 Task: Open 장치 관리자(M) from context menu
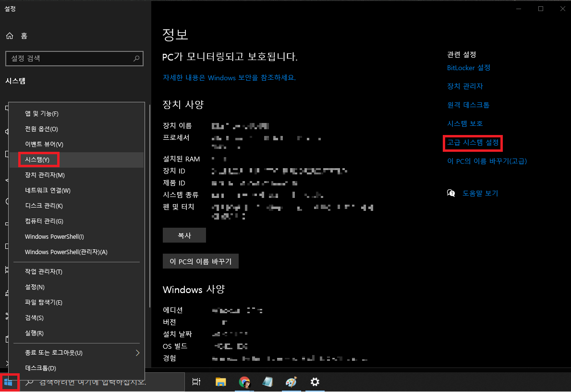coord(76,175)
